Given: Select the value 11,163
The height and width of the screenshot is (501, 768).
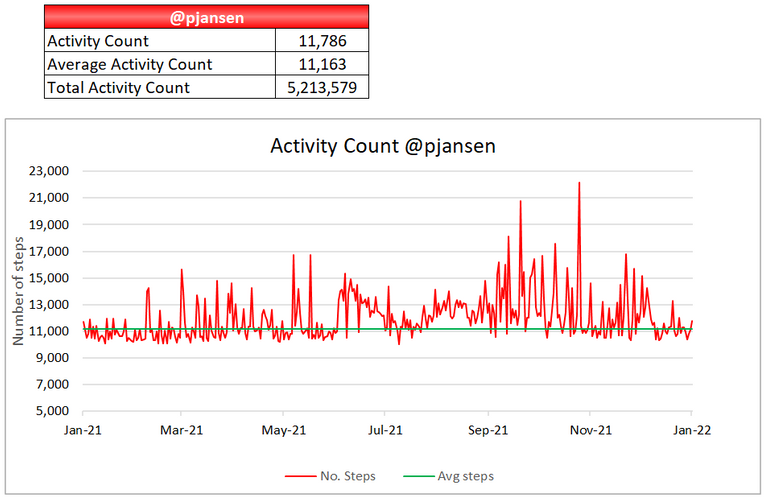Looking at the screenshot, I should click(322, 64).
